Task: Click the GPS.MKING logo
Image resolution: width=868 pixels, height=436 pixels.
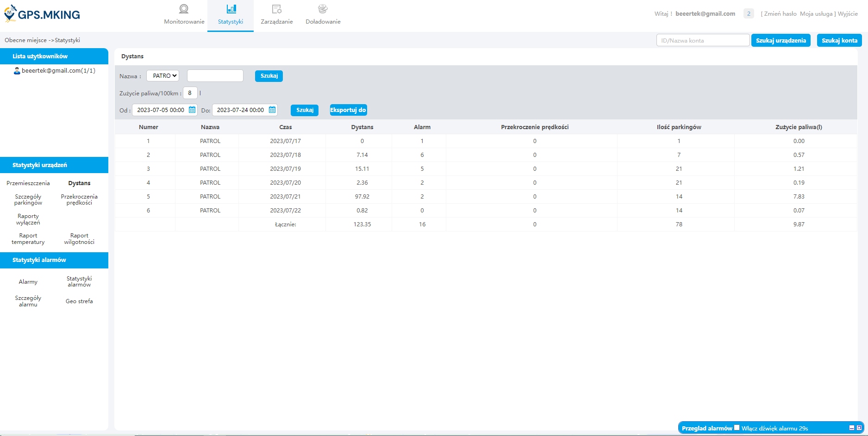Action: click(42, 14)
